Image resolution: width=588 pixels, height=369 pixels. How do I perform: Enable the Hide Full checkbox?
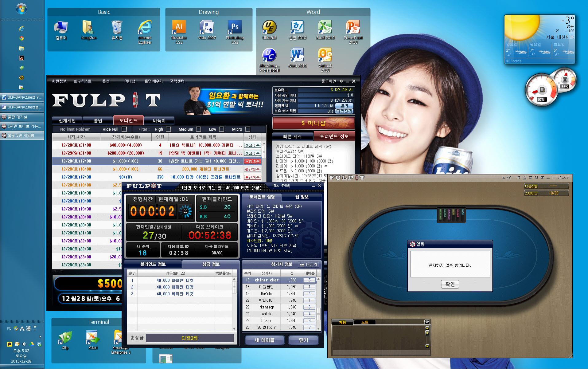coord(124,129)
